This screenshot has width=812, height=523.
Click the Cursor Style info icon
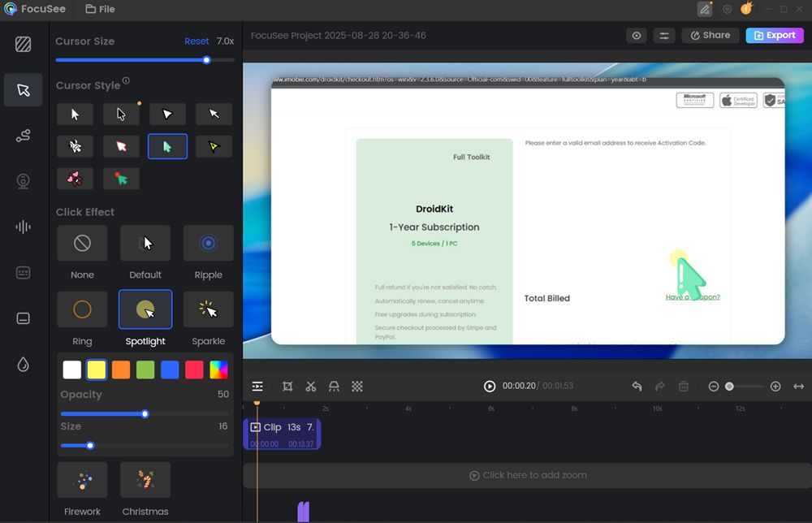pyautogui.click(x=127, y=80)
